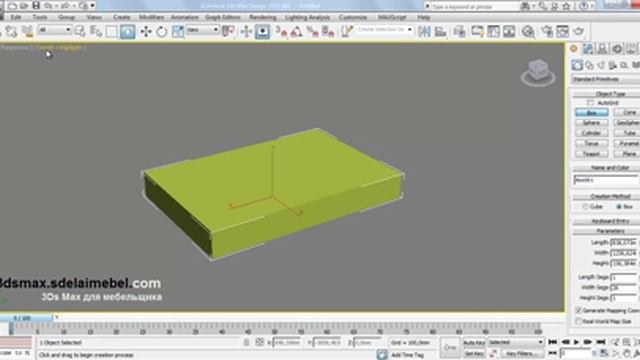
Task: Click the time slider 0/100 handle
Action: (27, 318)
